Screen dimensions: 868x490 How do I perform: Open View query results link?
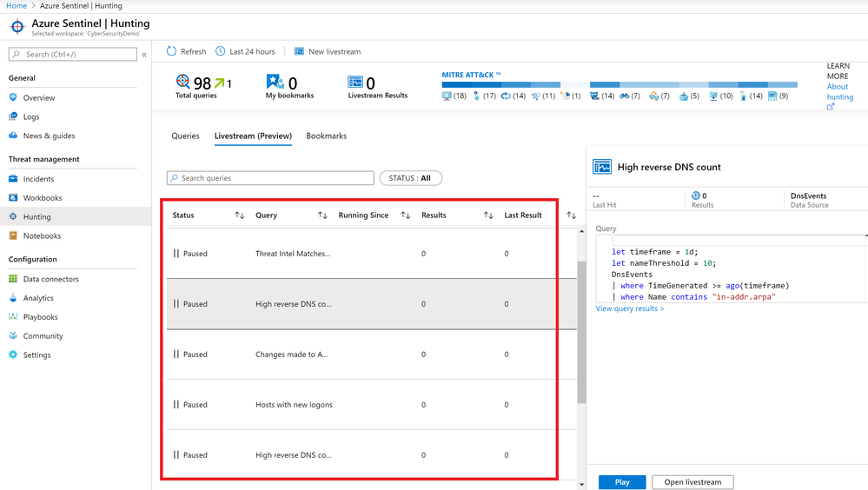629,308
